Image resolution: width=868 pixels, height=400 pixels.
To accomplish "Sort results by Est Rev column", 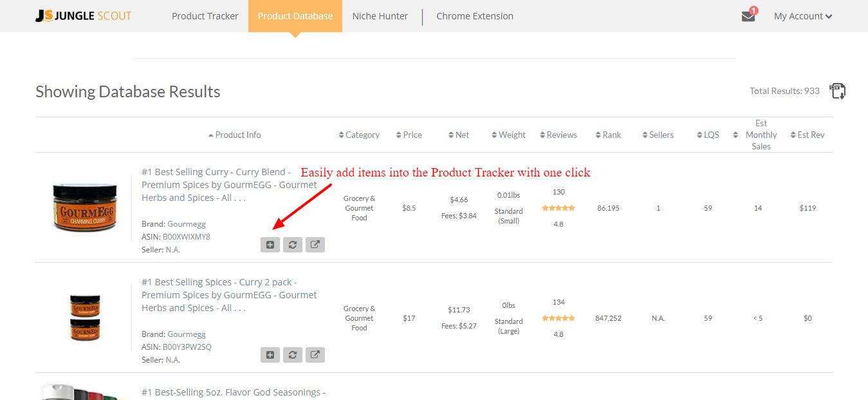I will [x=807, y=135].
